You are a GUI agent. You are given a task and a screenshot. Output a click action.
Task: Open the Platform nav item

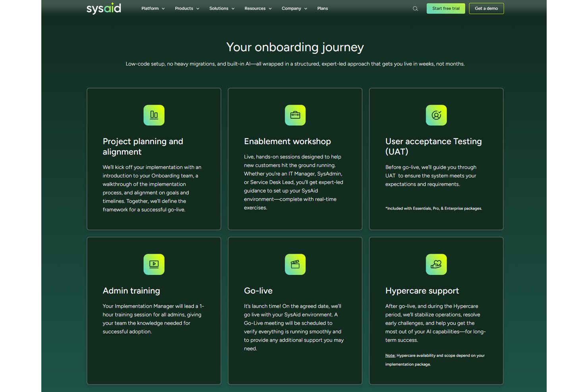[x=150, y=8]
